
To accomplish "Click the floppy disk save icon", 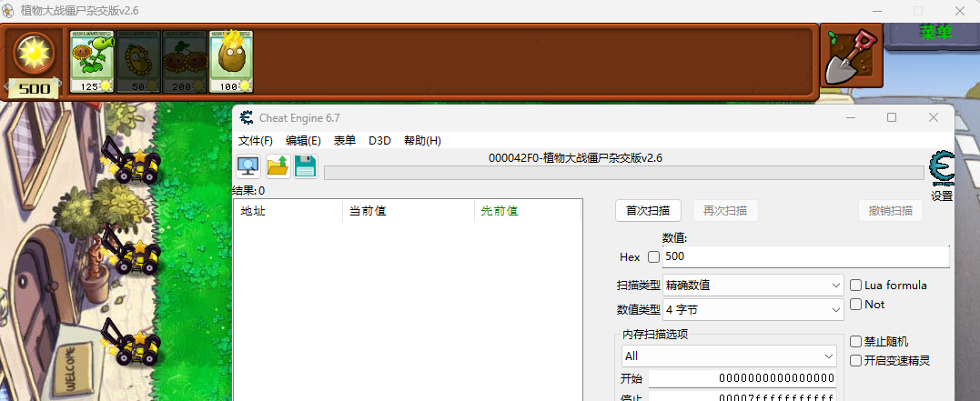I will pyautogui.click(x=306, y=166).
